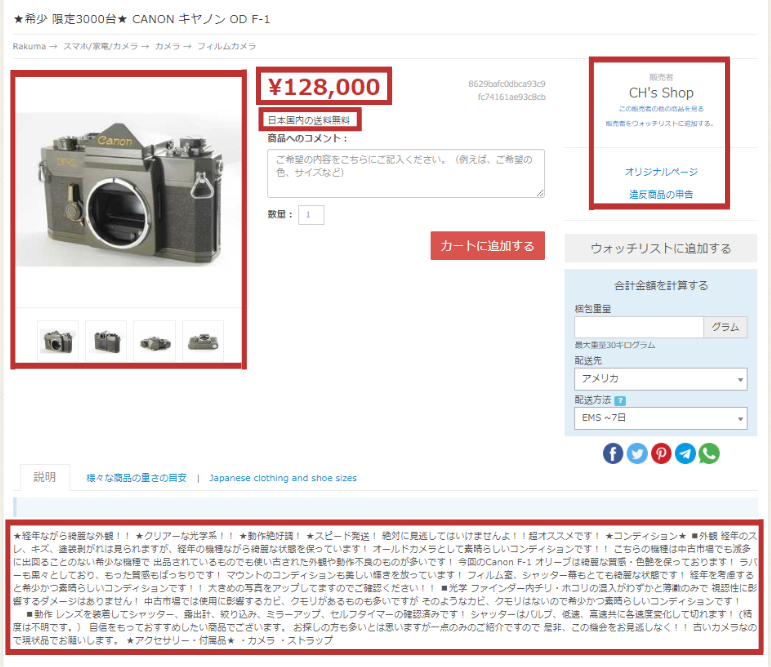This screenshot has height=667, width=771.
Task: Share listing via Telegram icon
Action: click(x=685, y=454)
